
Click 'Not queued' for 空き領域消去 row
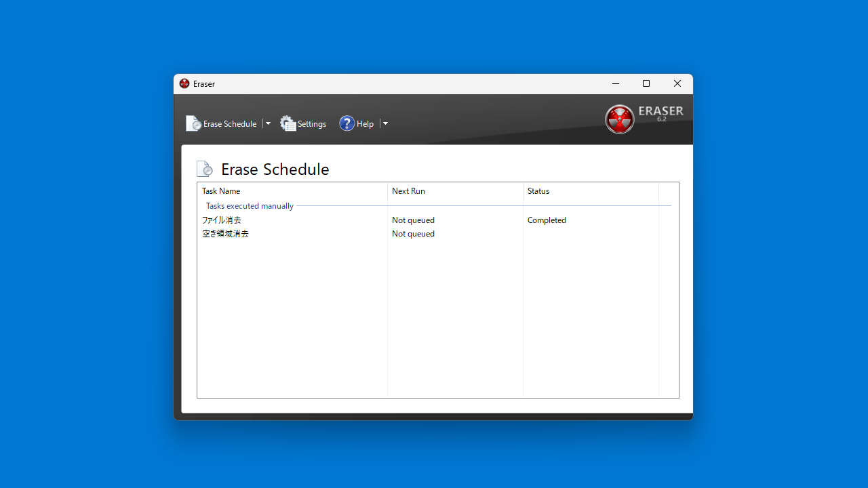(413, 234)
